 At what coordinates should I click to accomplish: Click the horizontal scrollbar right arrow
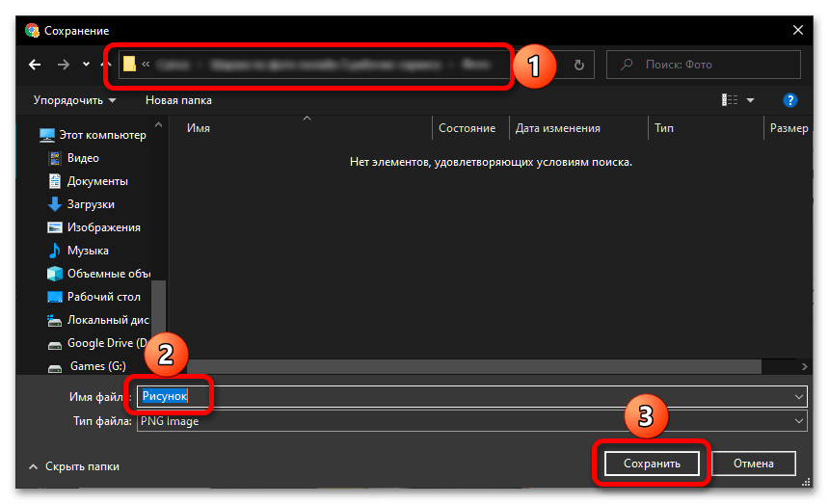click(x=804, y=366)
